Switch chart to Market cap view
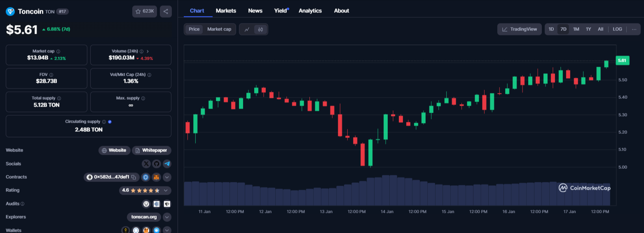Screen dimensions: 644x233 point(219,29)
